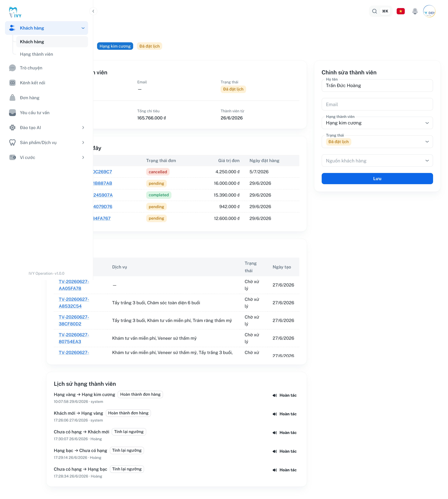Open the Hạng thành viên dropdown
The image size is (448, 499).
click(x=377, y=123)
